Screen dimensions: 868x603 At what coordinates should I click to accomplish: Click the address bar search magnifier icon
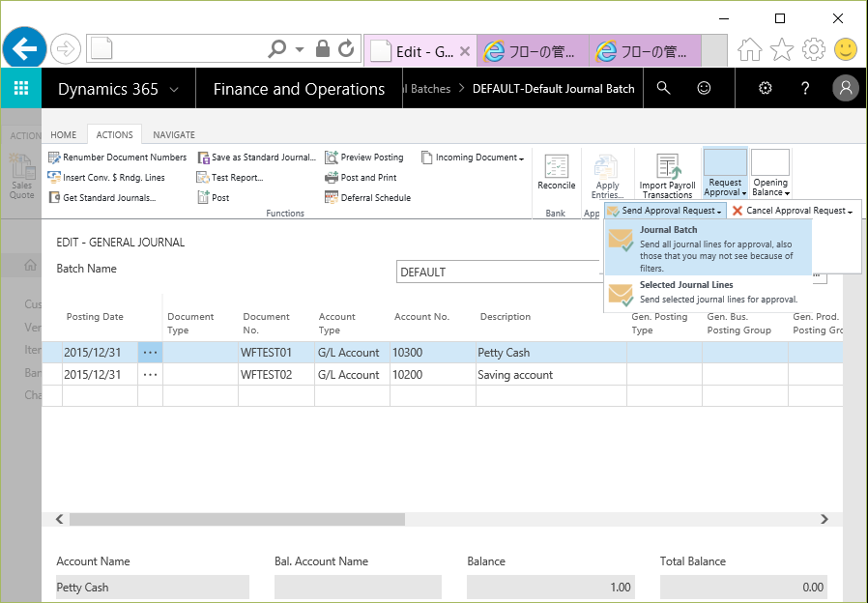(x=276, y=48)
